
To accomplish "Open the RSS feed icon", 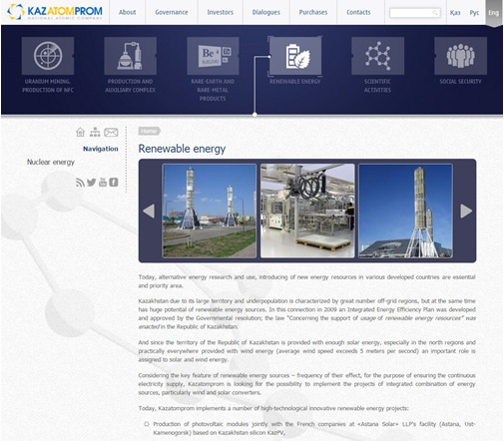I will 80,183.
